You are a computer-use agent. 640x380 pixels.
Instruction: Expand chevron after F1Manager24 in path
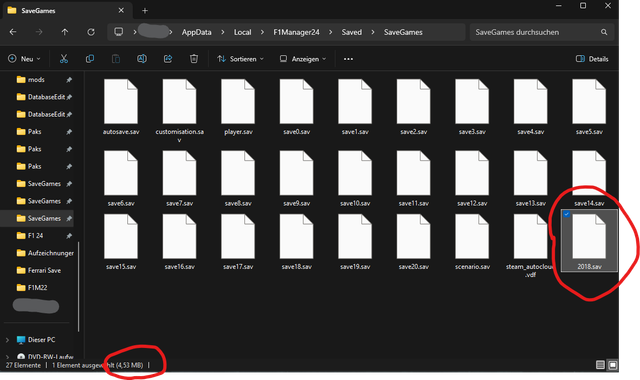tap(331, 32)
